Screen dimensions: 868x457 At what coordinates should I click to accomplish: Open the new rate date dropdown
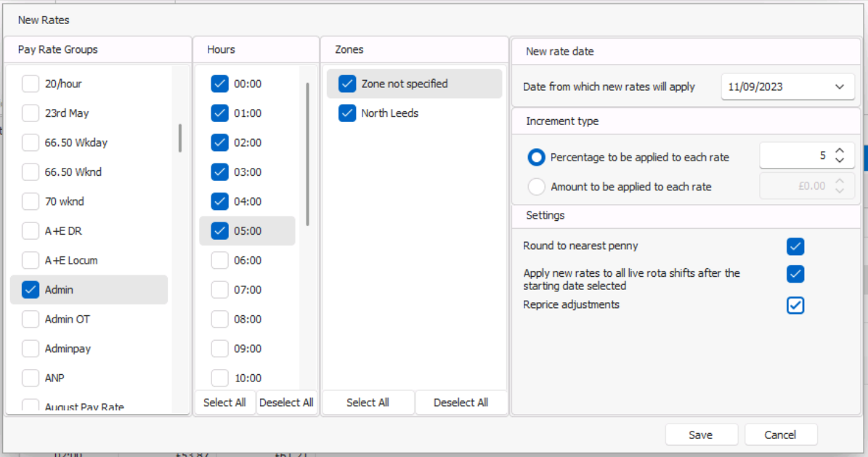(840, 87)
